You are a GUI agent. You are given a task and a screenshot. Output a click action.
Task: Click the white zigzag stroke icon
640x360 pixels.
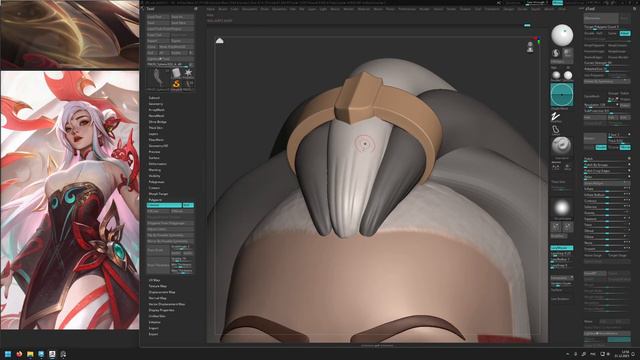click(556, 116)
